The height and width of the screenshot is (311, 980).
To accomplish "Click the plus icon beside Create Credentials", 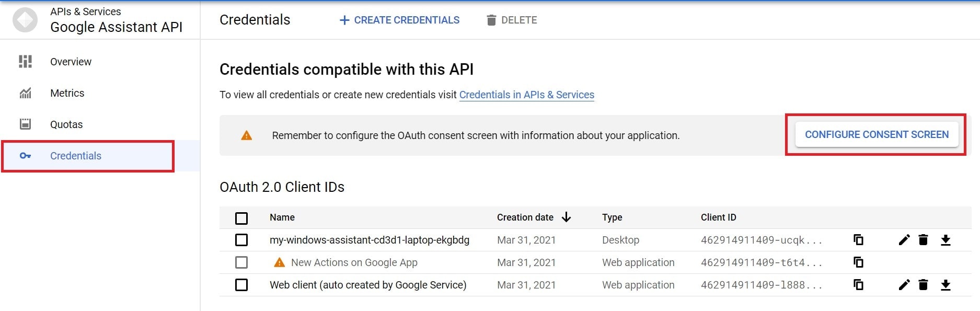I will tap(344, 20).
